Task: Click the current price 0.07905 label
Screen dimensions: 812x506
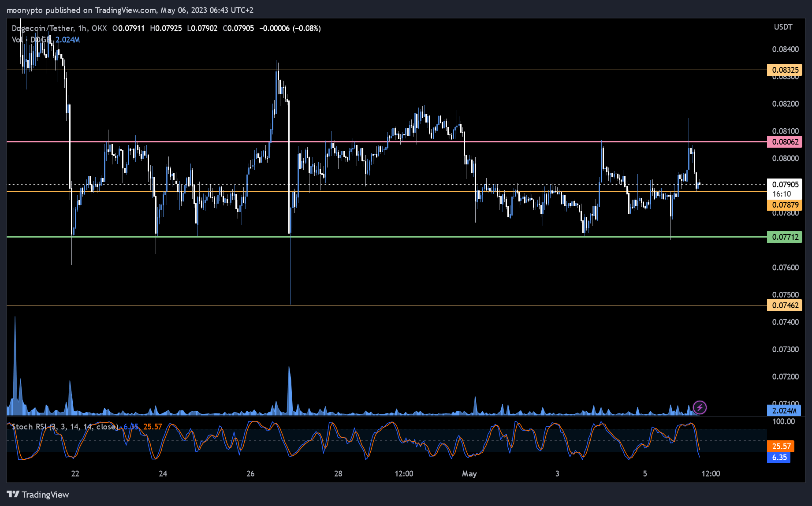Action: pos(785,184)
